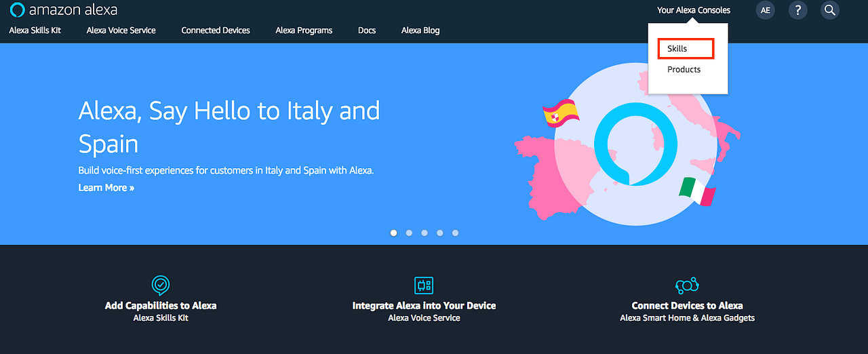Click Alexa Smart Home & Alexa Gadgets text

click(x=687, y=318)
